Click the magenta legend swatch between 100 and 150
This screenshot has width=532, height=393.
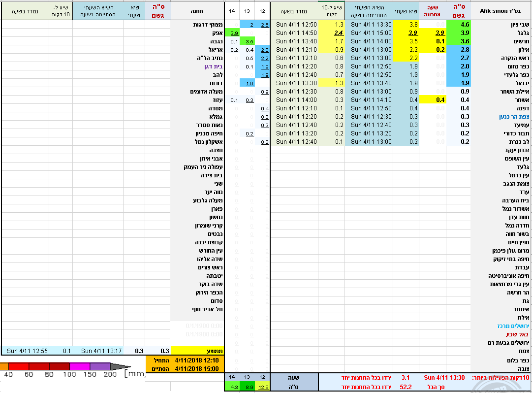click(x=80, y=366)
